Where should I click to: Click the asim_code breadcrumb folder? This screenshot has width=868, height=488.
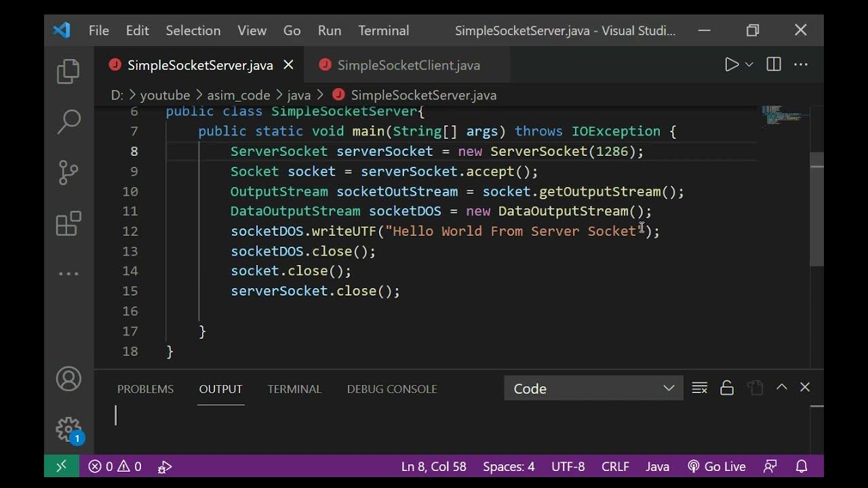point(239,95)
